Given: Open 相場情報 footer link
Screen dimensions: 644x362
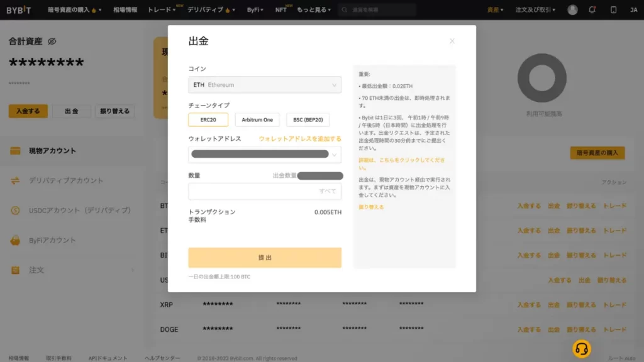Looking at the screenshot, I should (x=19, y=358).
